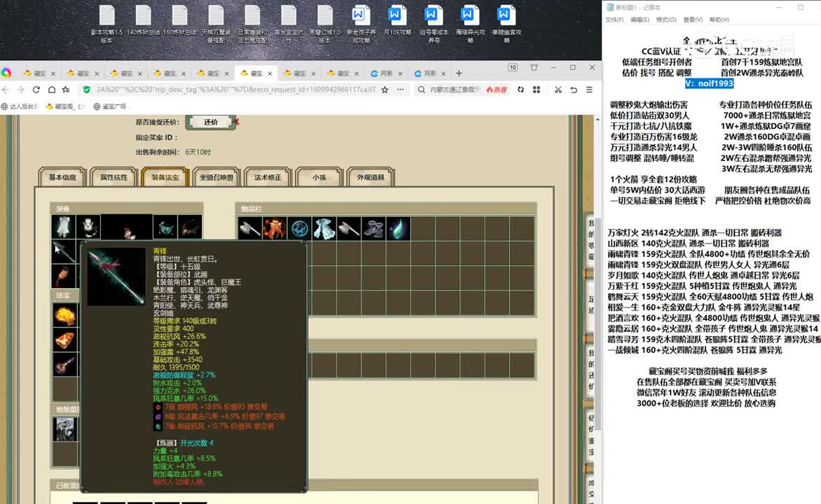The image size is (821, 504).
Task: Select the lute talisman icon
Action: click(x=65, y=364)
